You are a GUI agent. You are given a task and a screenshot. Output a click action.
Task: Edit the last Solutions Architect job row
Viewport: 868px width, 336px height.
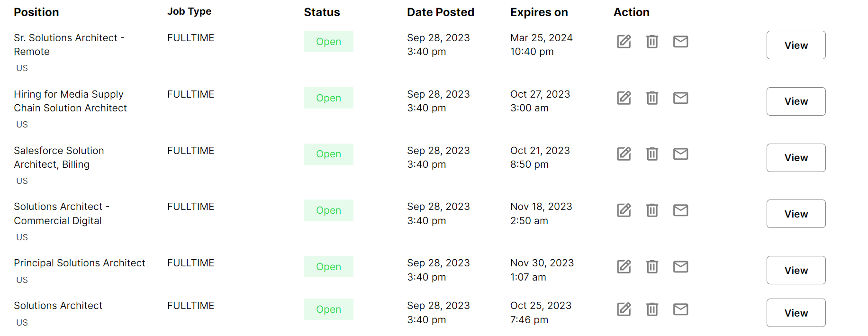pyautogui.click(x=624, y=309)
